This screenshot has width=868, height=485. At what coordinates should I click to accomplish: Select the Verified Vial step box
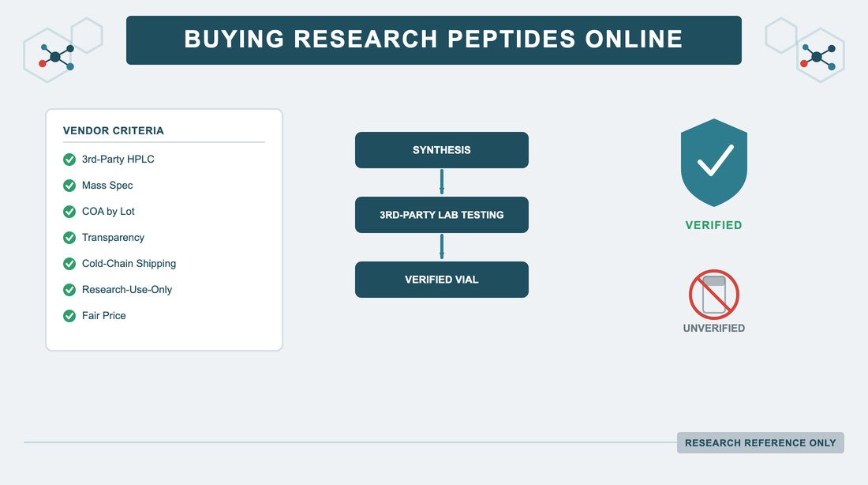pos(442,280)
